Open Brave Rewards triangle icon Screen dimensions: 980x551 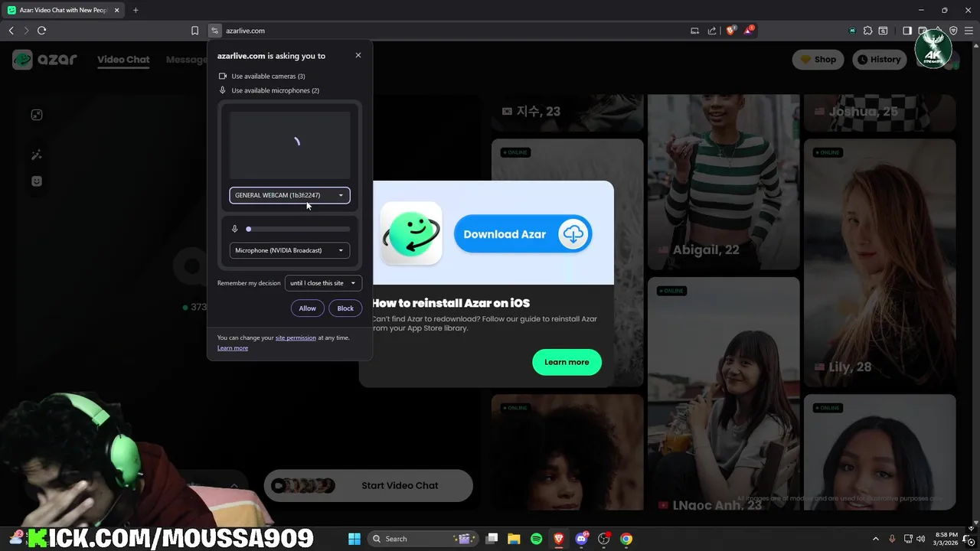point(749,31)
